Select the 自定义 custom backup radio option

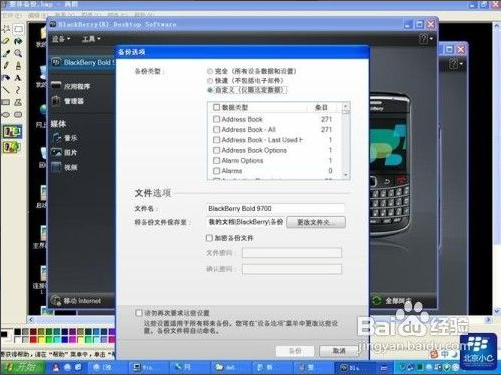click(210, 90)
